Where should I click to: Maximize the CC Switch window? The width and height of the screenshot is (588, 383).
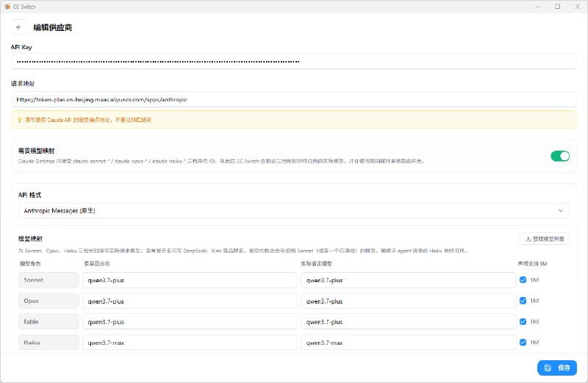558,7
